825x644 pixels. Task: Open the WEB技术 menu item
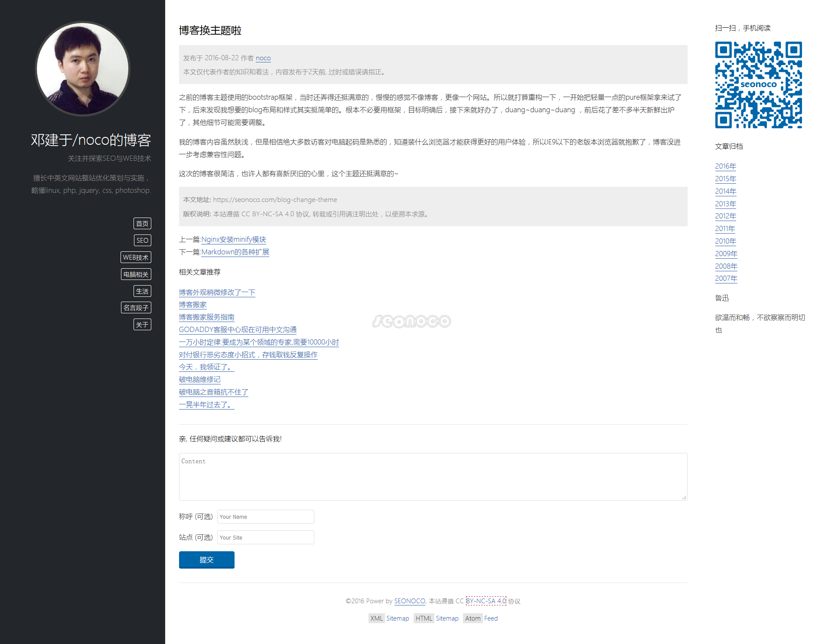(x=136, y=257)
